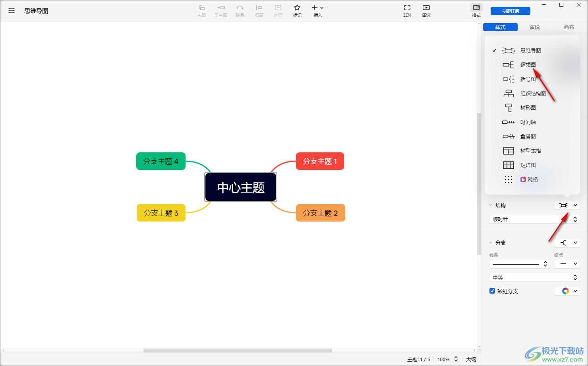Switch to the 画布 tab
Viewport: 588px width, 366px height.
coord(569,27)
